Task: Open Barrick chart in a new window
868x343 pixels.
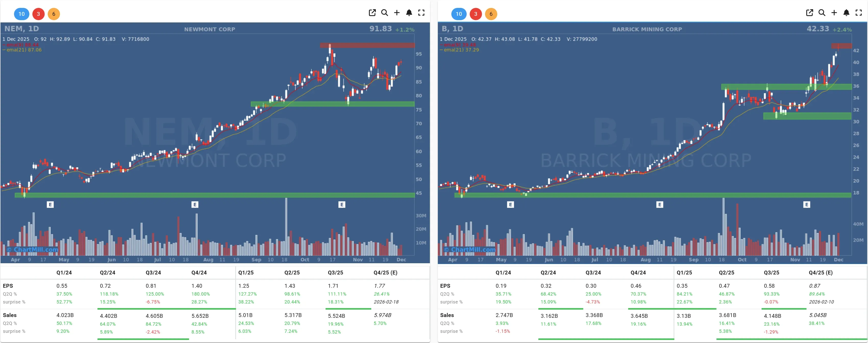Action: (810, 13)
